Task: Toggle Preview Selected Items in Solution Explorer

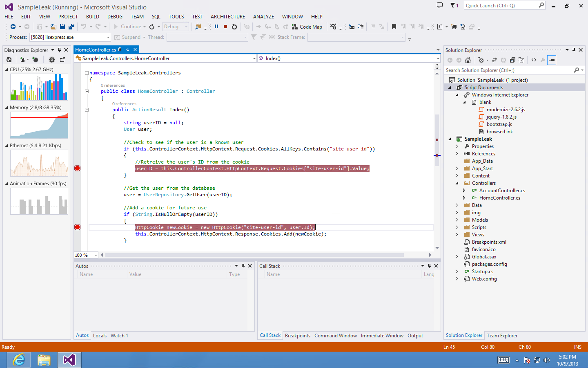Action: (x=552, y=60)
